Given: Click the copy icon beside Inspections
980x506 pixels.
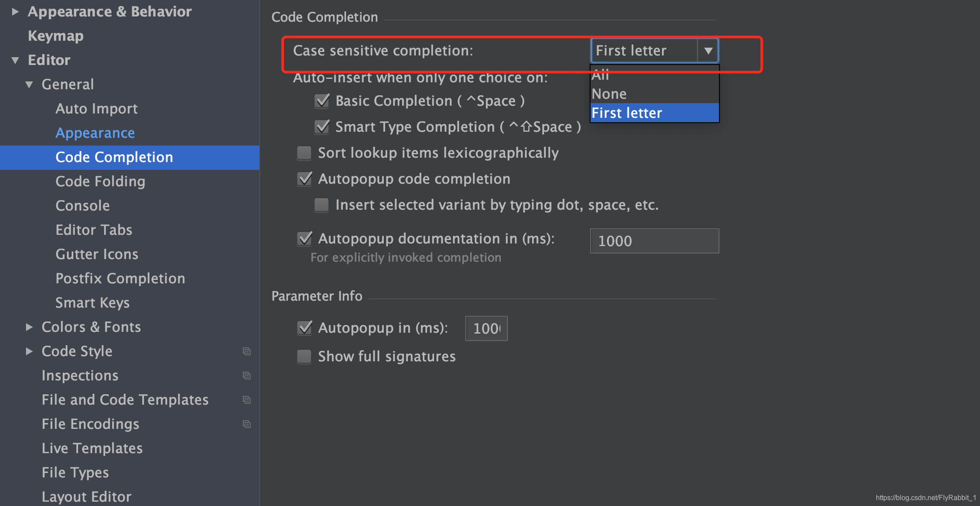Looking at the screenshot, I should (247, 376).
